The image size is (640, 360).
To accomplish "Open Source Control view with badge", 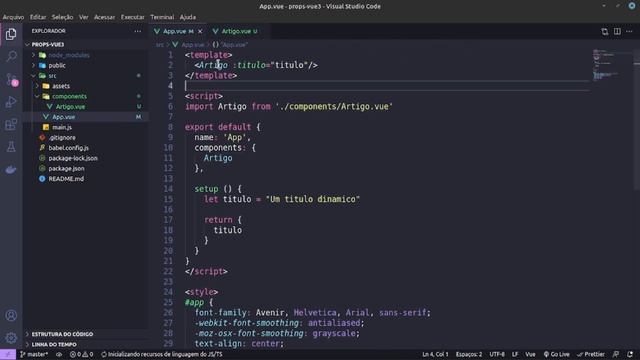I will (11, 79).
